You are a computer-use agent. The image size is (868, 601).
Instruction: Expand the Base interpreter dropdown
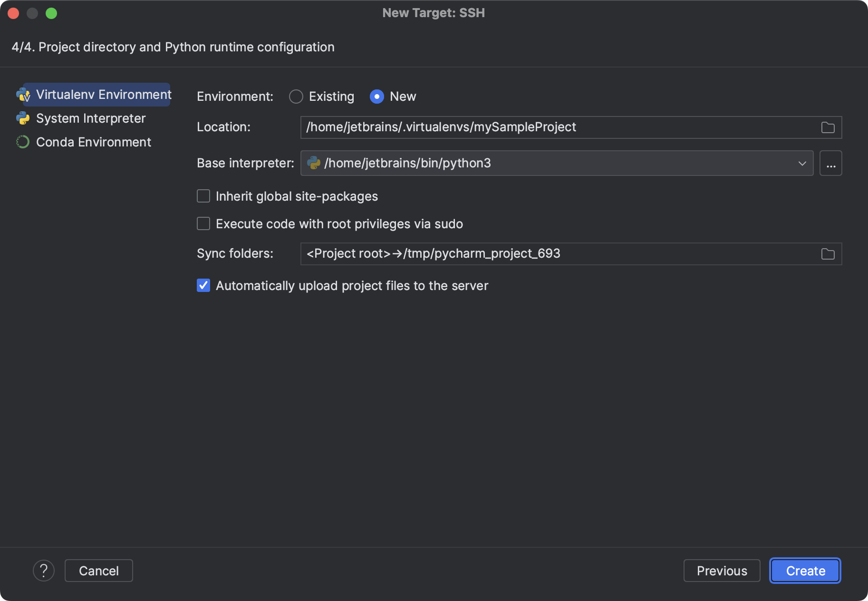[801, 163]
